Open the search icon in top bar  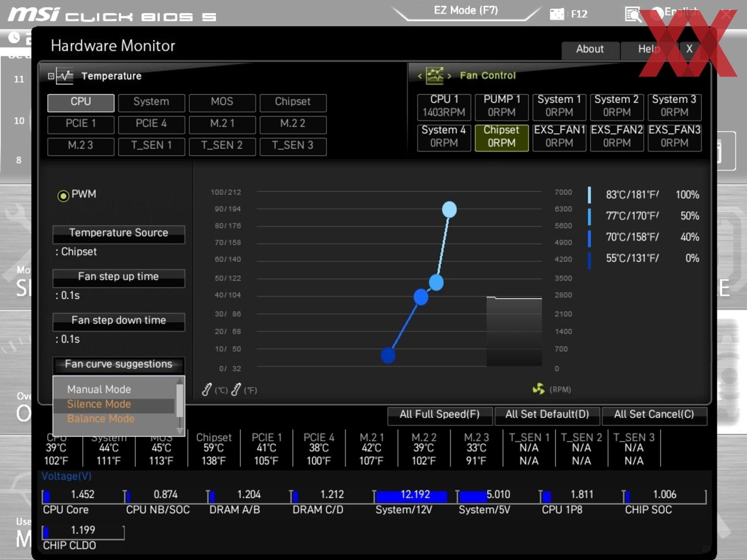(633, 14)
